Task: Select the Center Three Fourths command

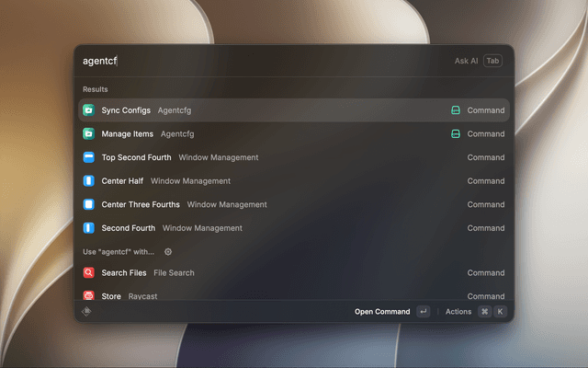Action: (294, 204)
